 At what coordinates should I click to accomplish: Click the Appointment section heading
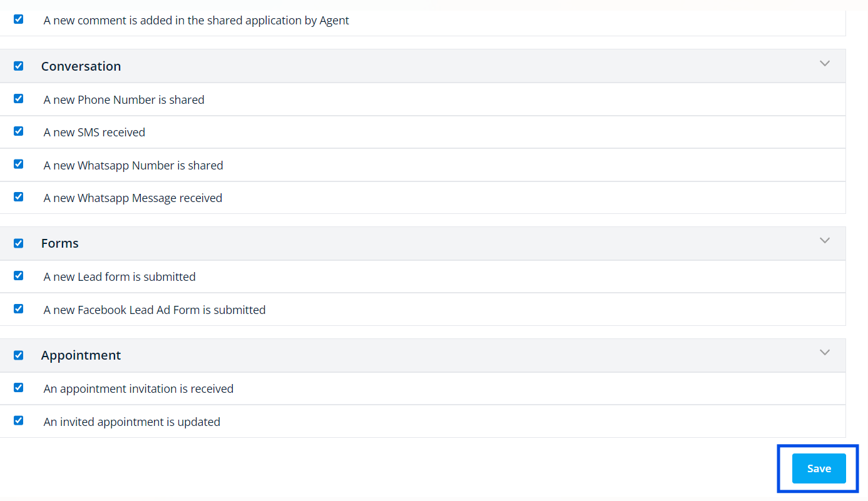(x=81, y=355)
